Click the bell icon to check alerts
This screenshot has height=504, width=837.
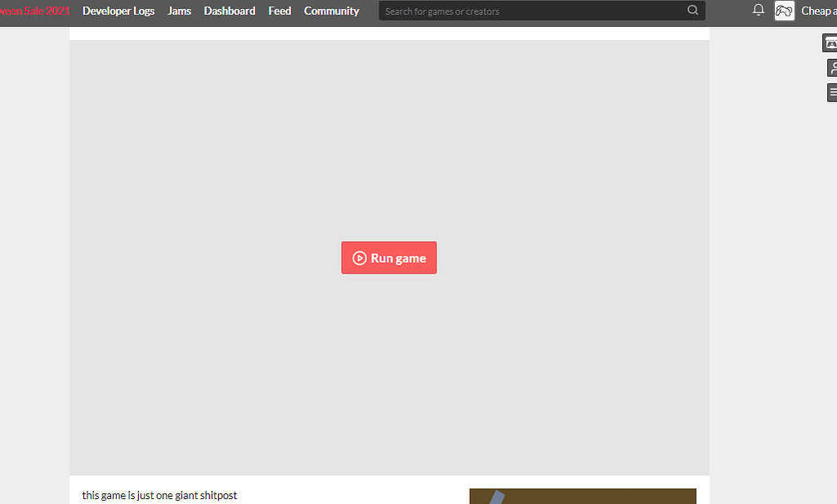coord(758,11)
